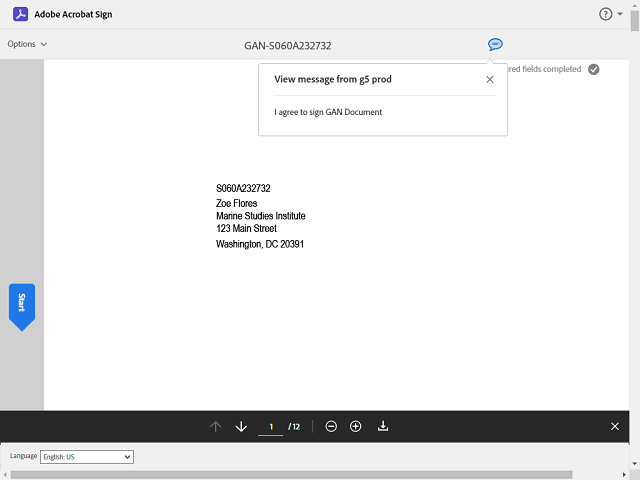Click the required fields completed checkmark

coord(593,69)
